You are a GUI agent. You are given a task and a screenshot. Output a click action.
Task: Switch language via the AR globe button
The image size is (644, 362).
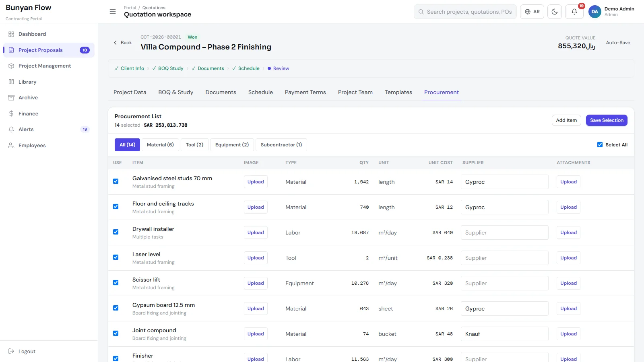[x=532, y=12]
